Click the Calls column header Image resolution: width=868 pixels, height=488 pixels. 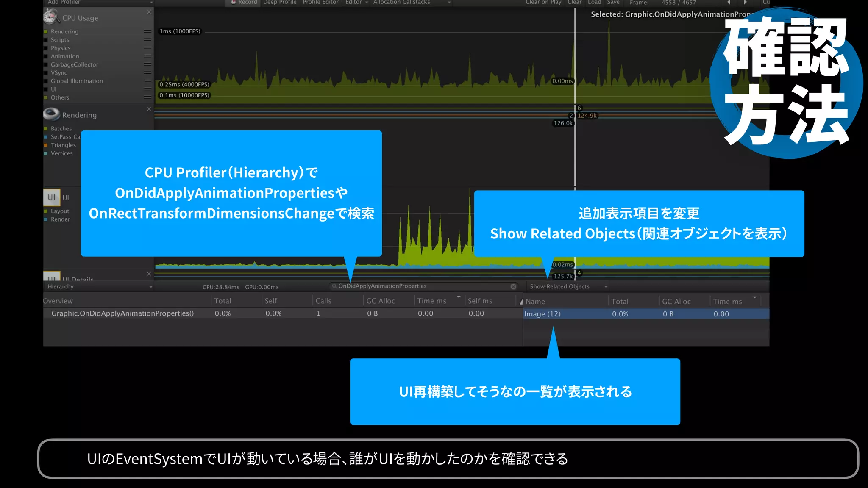(337, 301)
